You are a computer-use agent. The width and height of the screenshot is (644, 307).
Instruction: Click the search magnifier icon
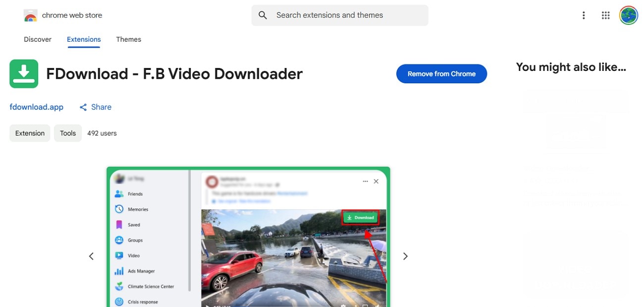pos(263,15)
